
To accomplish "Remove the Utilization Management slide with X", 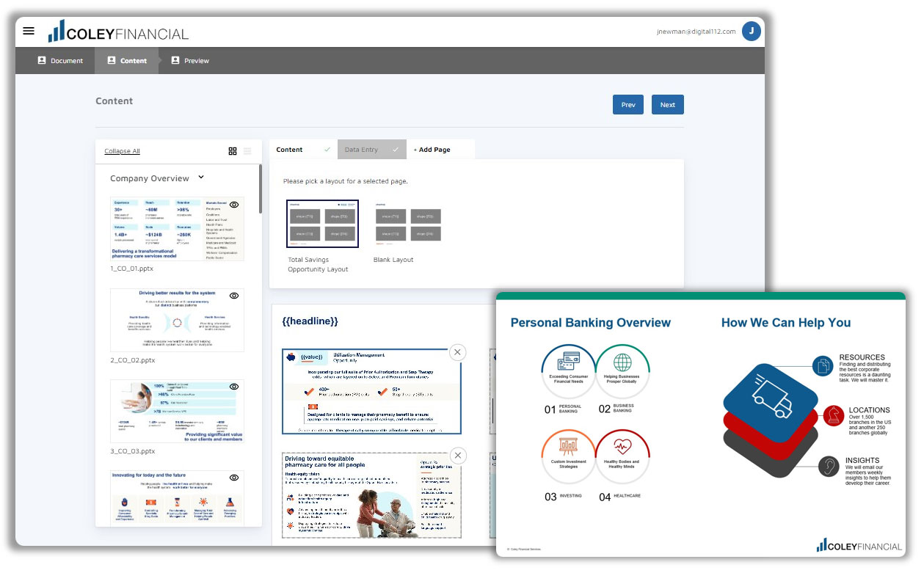I will (457, 353).
